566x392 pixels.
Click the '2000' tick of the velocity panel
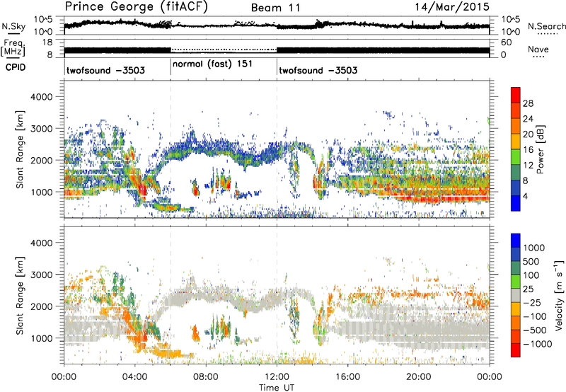pyautogui.click(x=41, y=306)
